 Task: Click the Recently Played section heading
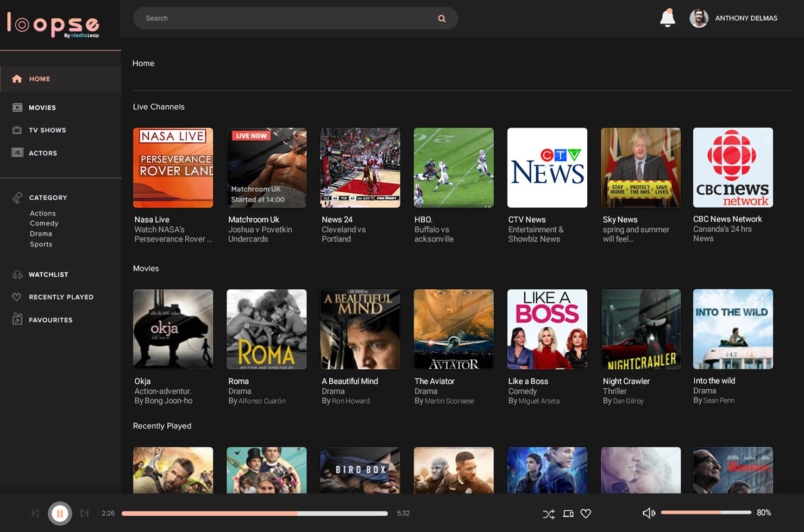pyautogui.click(x=162, y=426)
